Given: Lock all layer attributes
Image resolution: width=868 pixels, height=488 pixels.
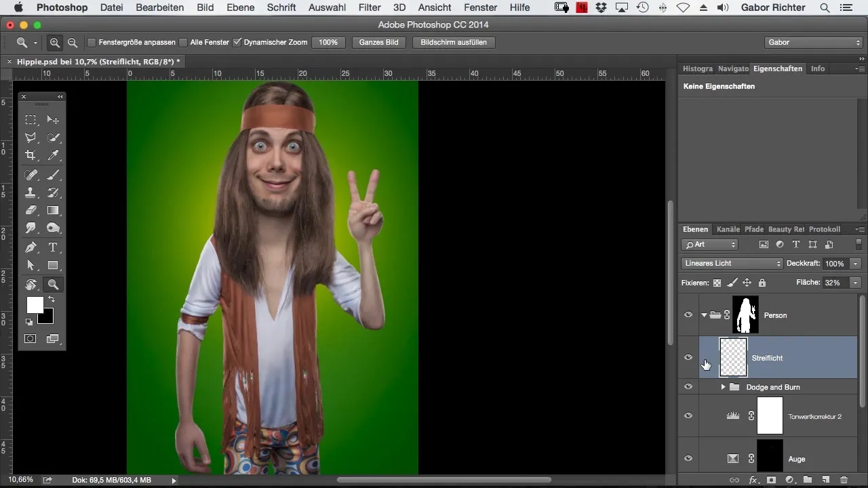Looking at the screenshot, I should (762, 283).
